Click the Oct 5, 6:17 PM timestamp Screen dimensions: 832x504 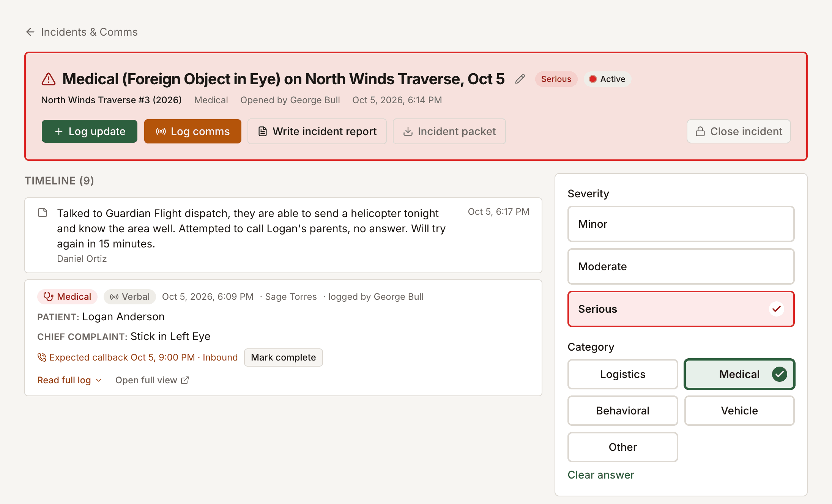point(498,212)
